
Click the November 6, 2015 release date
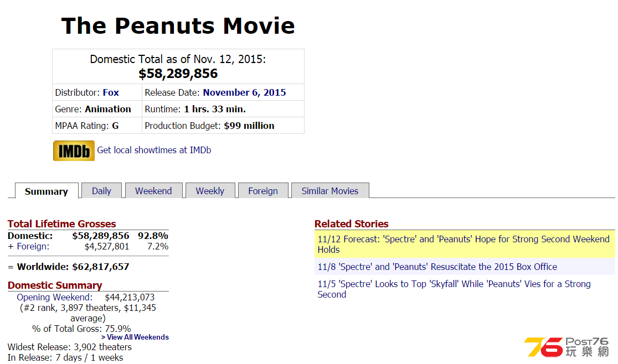click(x=244, y=92)
